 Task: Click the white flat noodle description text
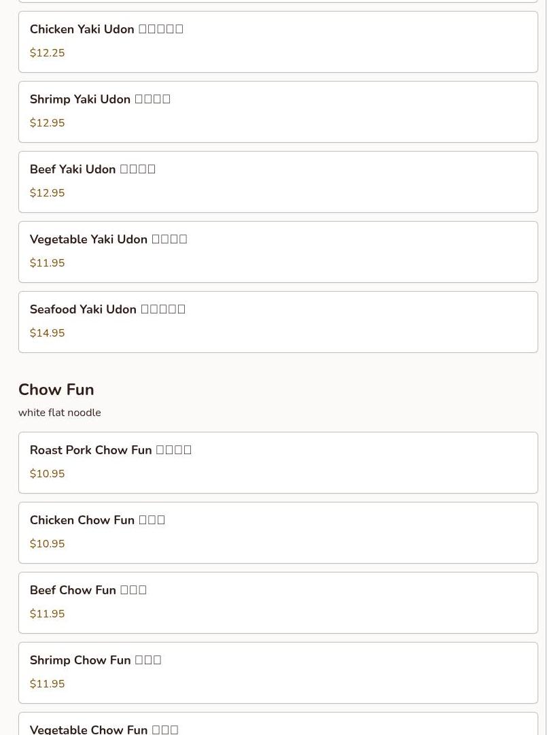pos(60,413)
